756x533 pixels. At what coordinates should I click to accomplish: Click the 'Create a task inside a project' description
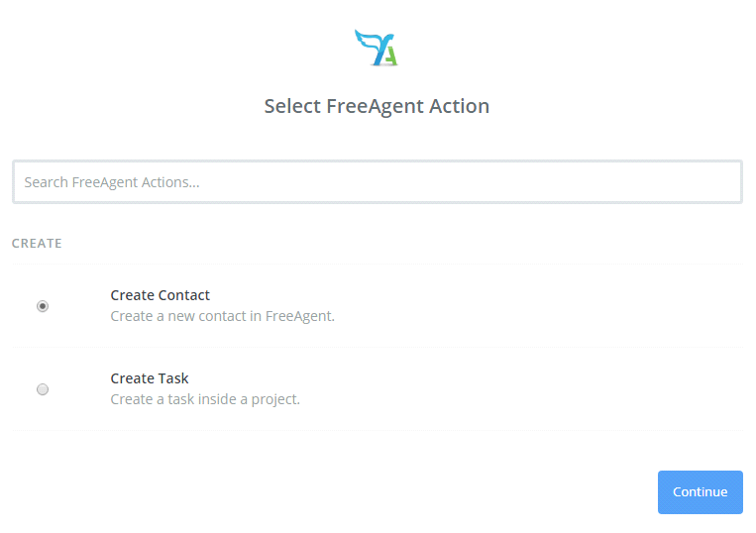point(205,400)
